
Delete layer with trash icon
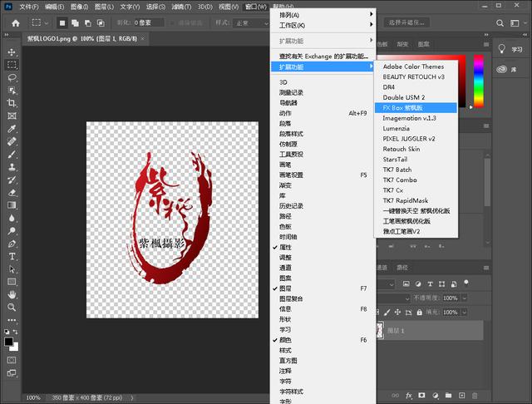pos(475,396)
